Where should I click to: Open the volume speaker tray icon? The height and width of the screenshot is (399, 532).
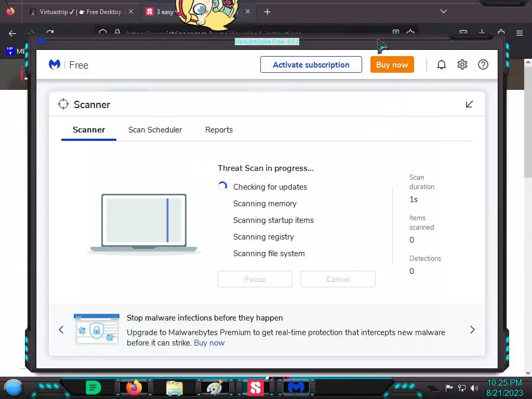[474, 388]
